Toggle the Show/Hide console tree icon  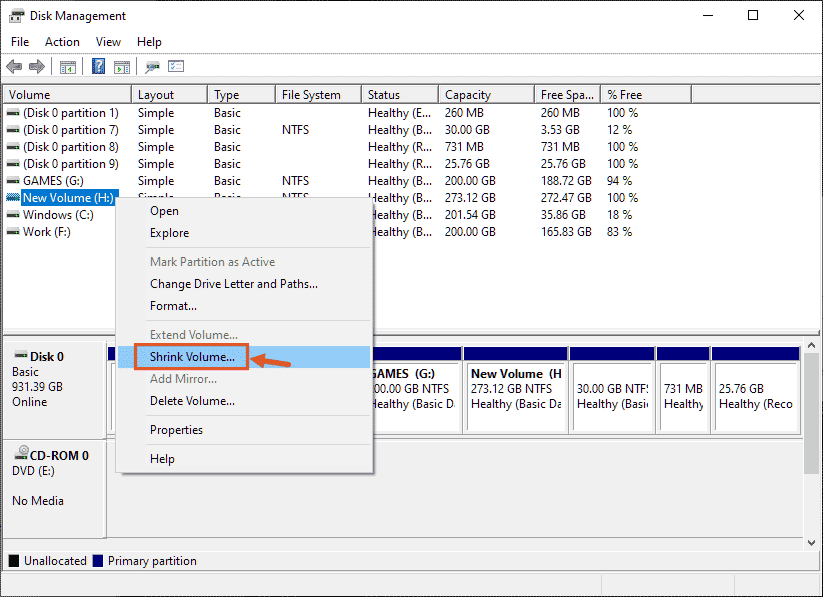click(66, 66)
